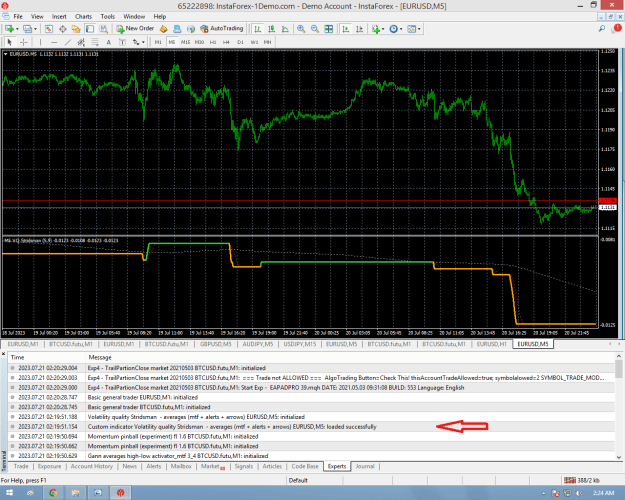
Task: Open the Indicators list dropdown
Action: pyautogui.click(x=377, y=29)
